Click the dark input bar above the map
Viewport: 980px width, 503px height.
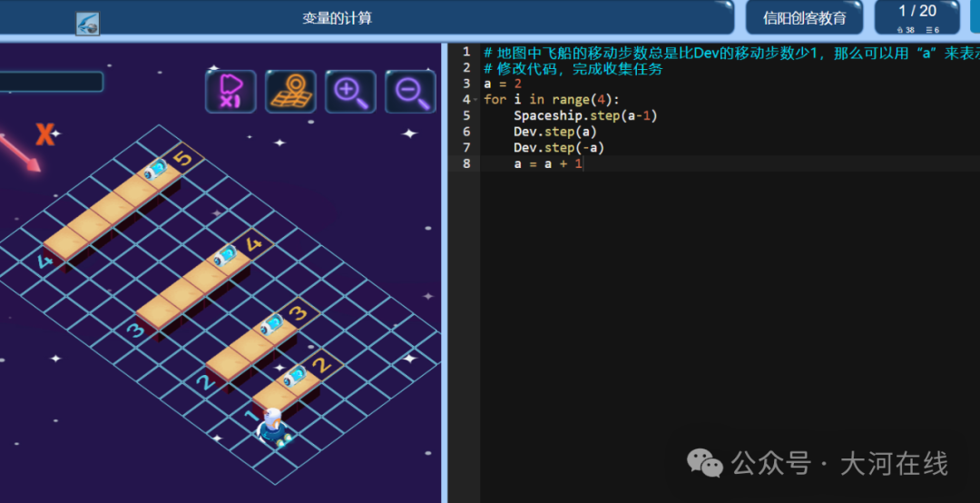click(51, 82)
